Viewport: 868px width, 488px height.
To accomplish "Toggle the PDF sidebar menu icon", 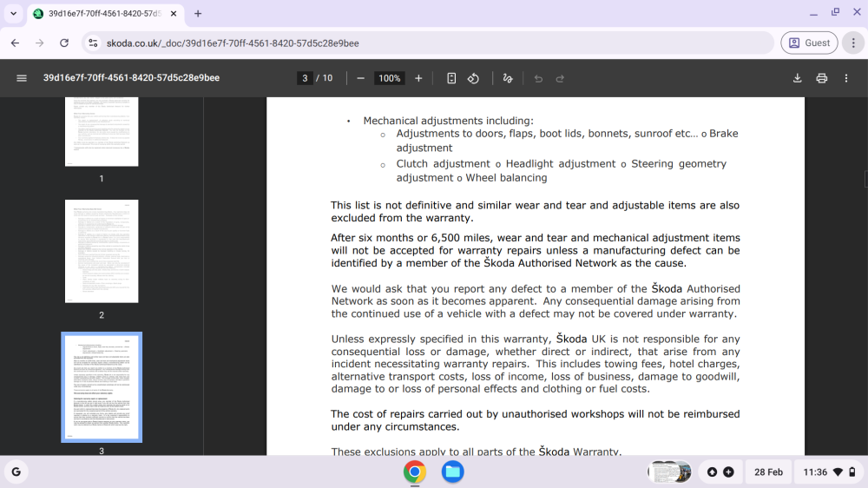I will click(x=22, y=78).
